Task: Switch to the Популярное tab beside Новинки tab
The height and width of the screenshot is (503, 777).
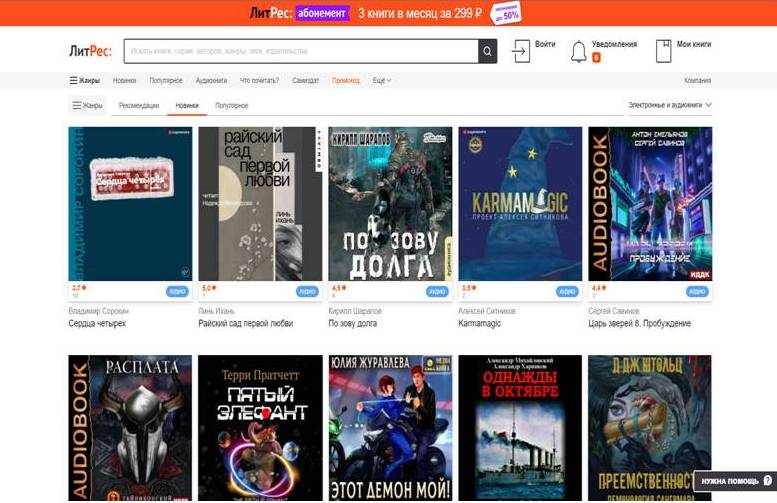Action: [231, 106]
